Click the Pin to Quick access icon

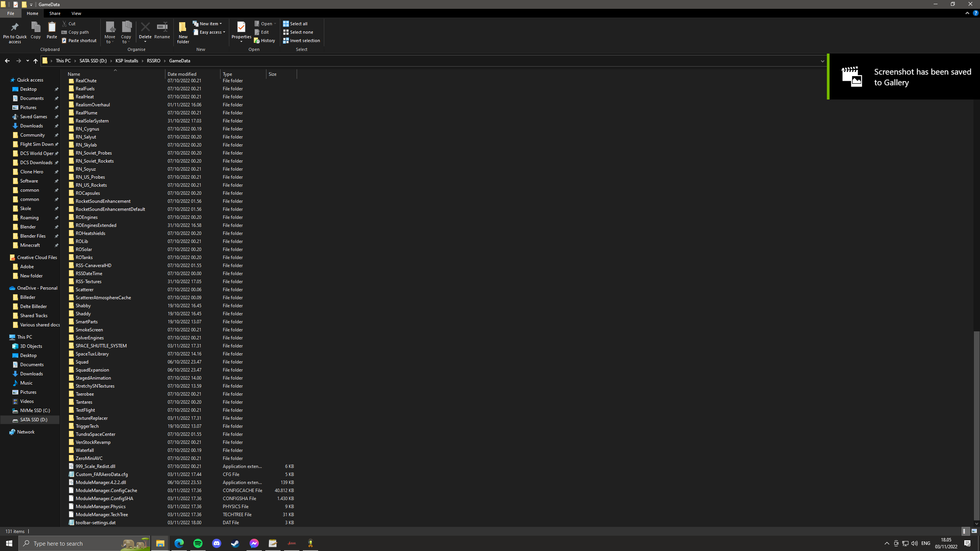15,27
